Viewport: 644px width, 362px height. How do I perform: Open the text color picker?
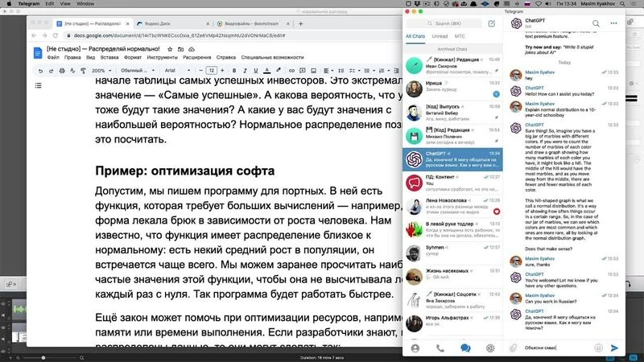(267, 71)
